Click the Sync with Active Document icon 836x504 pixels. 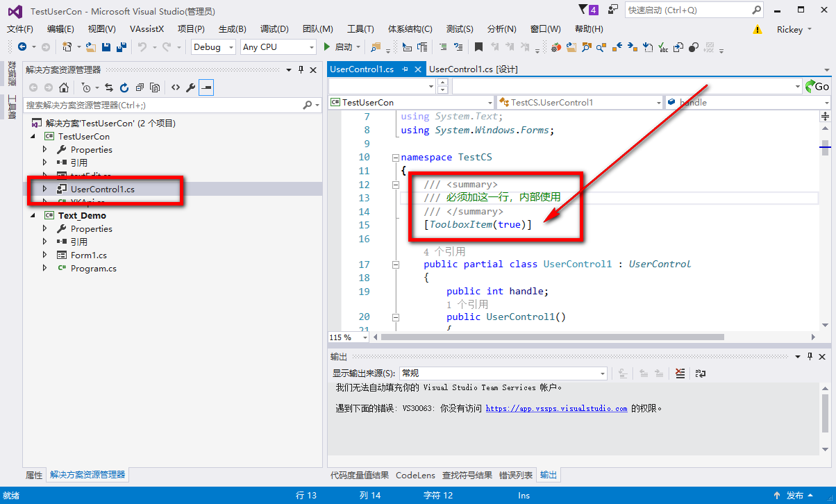[x=109, y=87]
